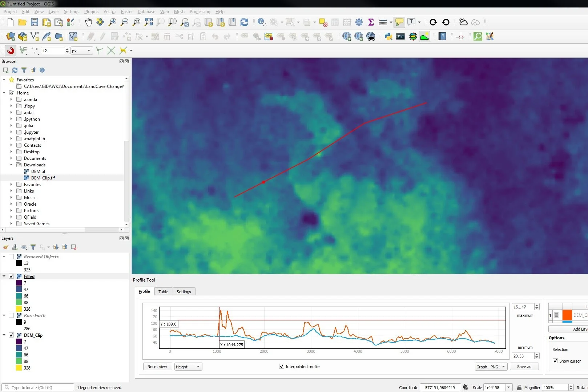Click the orange color swatch in profile legend
Screen dimensions: 588x392
point(567,315)
